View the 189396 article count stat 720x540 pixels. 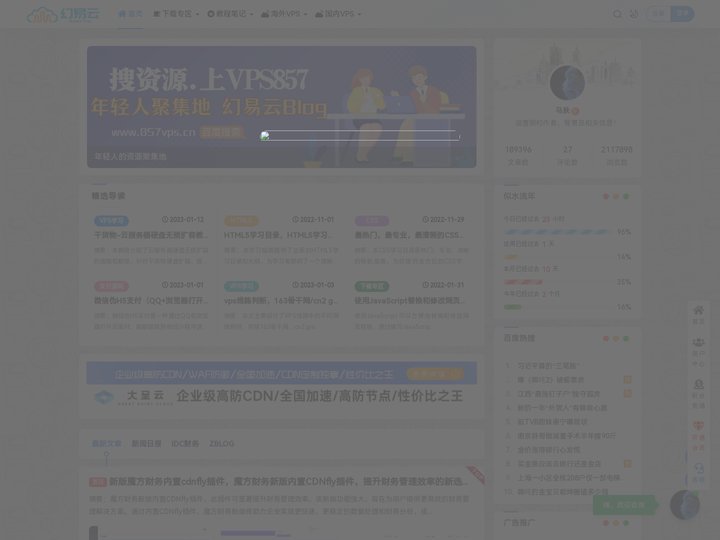[518, 155]
